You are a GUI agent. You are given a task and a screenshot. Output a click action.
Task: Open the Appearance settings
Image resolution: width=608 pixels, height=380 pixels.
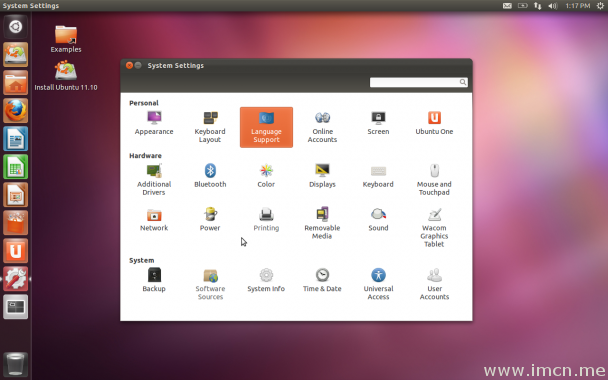coord(154,123)
